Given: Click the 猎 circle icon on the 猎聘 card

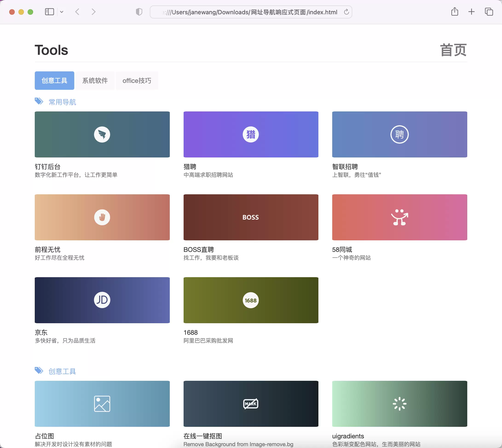Looking at the screenshot, I should 251,134.
